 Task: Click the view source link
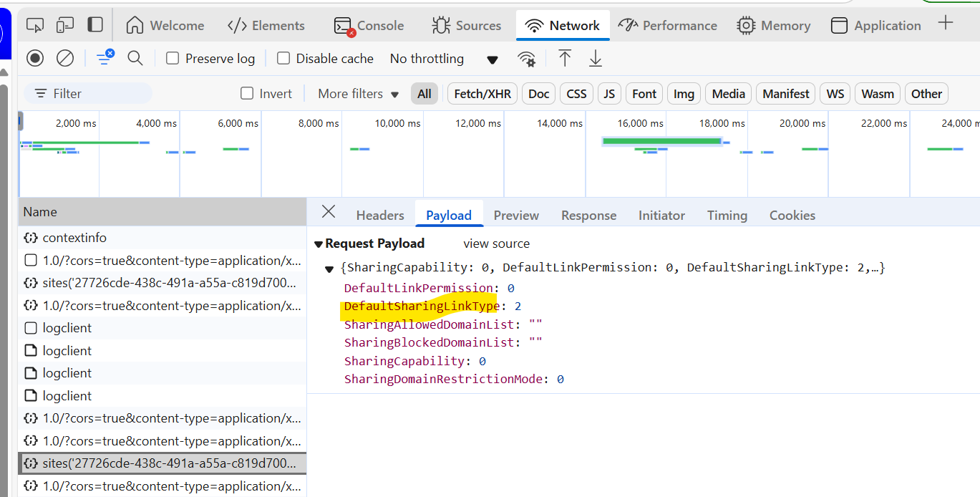pyautogui.click(x=496, y=243)
